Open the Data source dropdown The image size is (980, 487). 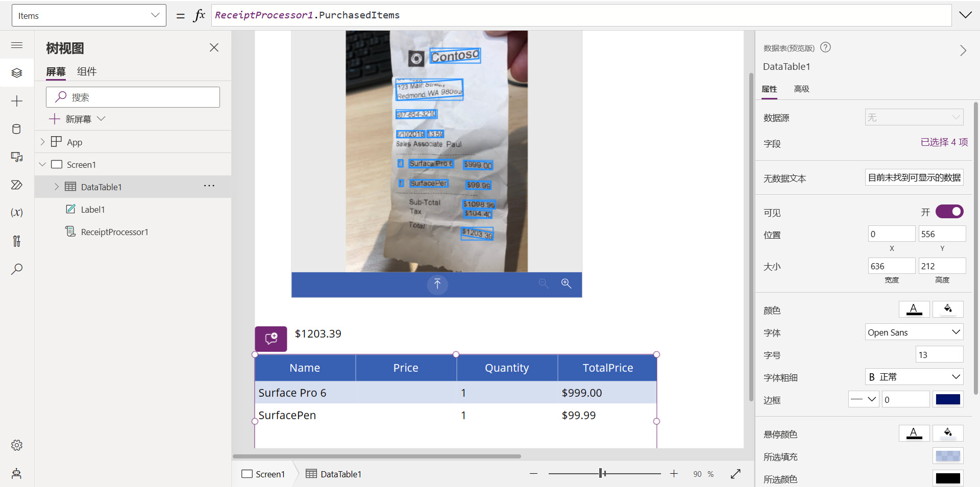click(x=914, y=117)
